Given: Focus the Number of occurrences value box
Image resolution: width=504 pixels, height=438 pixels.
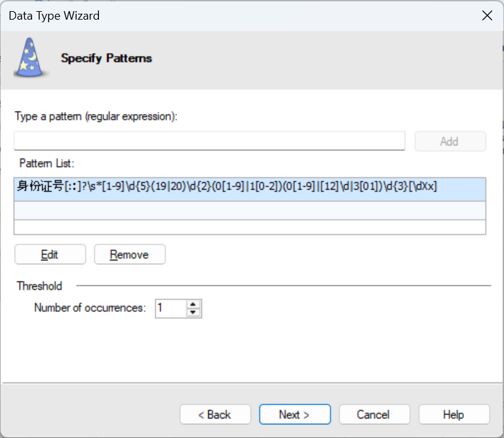Looking at the screenshot, I should tap(169, 308).
